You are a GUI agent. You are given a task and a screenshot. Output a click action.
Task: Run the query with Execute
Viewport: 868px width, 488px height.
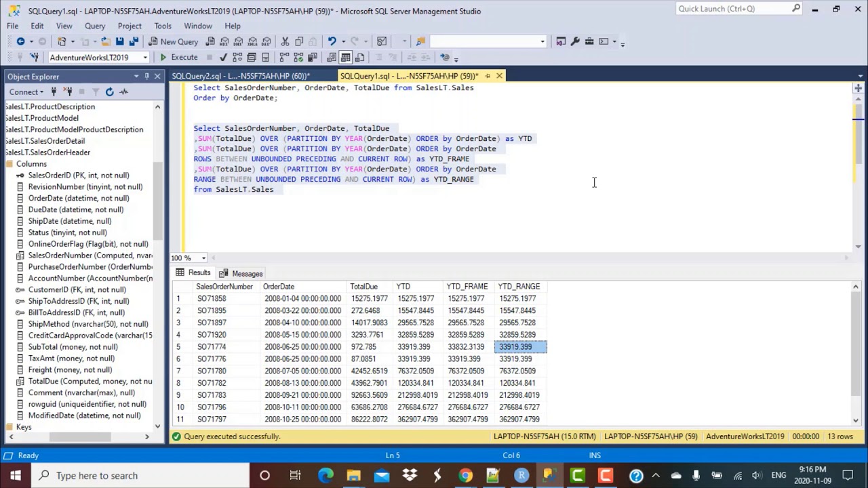tap(178, 58)
